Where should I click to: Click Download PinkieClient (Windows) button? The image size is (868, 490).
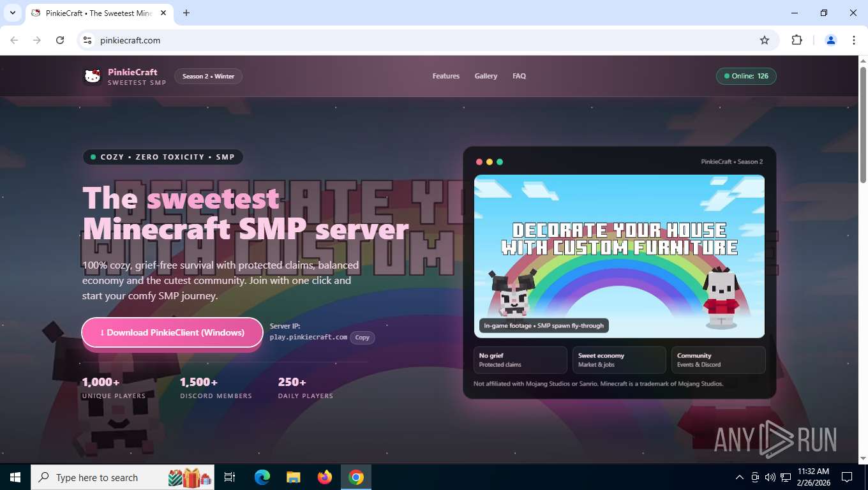coord(172,332)
